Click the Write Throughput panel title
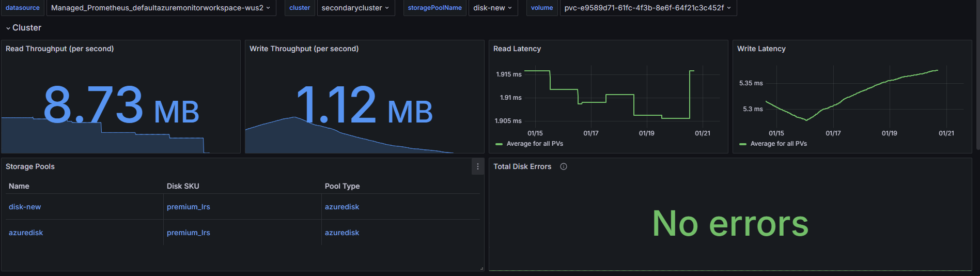Image resolution: width=980 pixels, height=276 pixels. 304,49
